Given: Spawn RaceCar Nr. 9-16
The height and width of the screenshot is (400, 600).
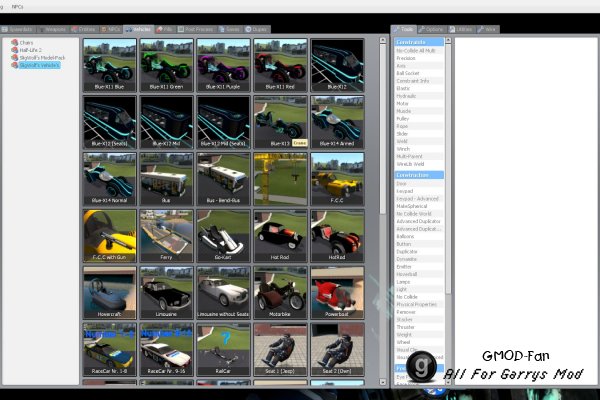Looking at the screenshot, I should pos(166,349).
